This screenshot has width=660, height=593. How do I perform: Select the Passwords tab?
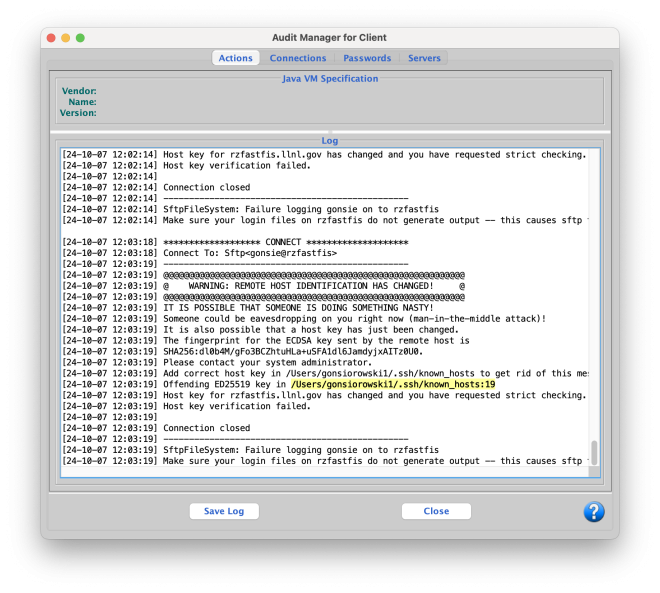coord(367,58)
